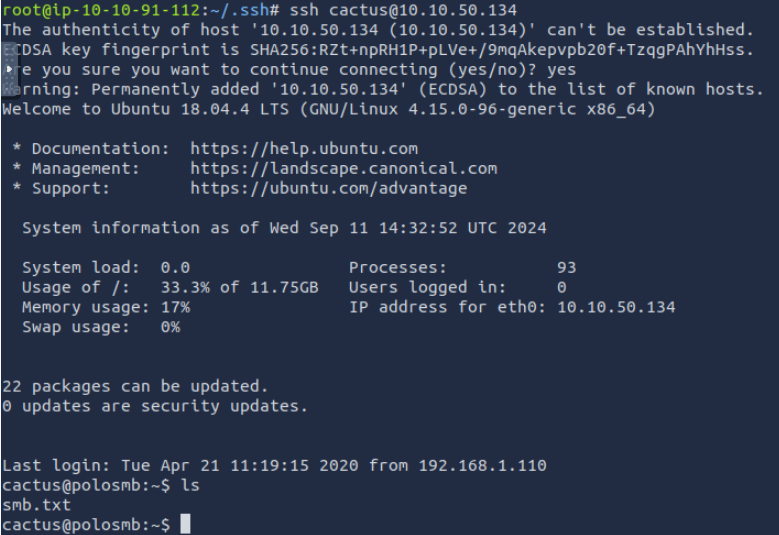Viewport: 779px width, 535px height.
Task: Open the landscape.canonical.com management link
Action: pos(343,168)
